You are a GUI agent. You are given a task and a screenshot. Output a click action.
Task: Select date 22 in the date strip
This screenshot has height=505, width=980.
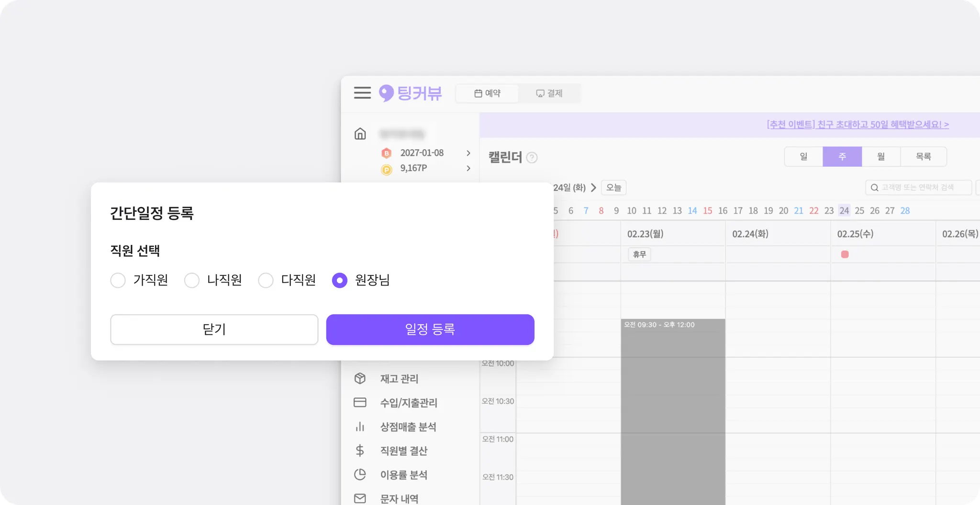(x=814, y=210)
